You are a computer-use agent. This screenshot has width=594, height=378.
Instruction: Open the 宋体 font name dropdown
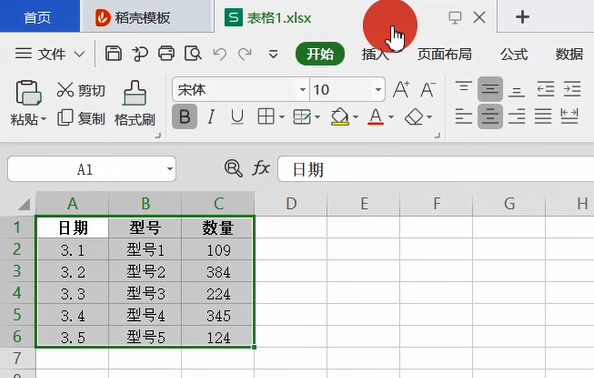pos(302,90)
